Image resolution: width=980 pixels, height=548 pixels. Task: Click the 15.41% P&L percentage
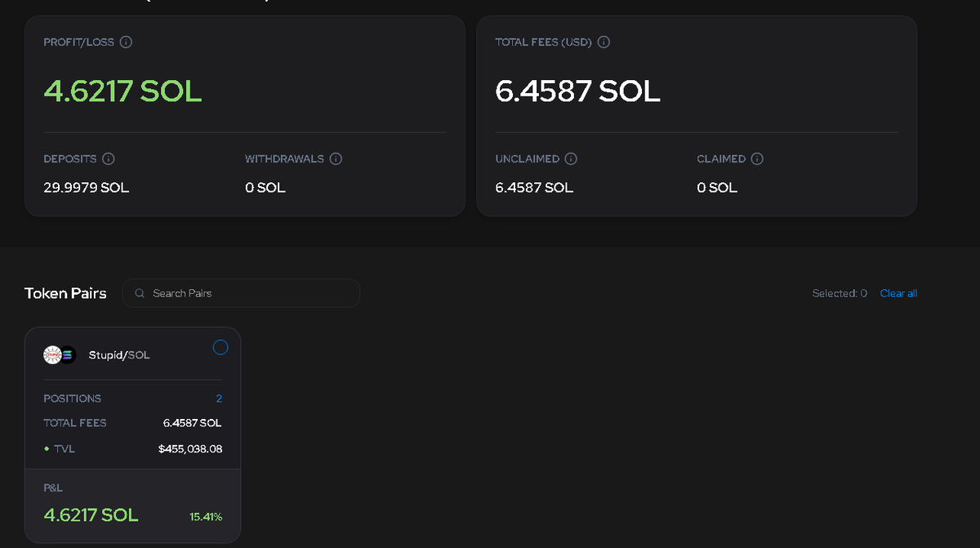tap(206, 516)
